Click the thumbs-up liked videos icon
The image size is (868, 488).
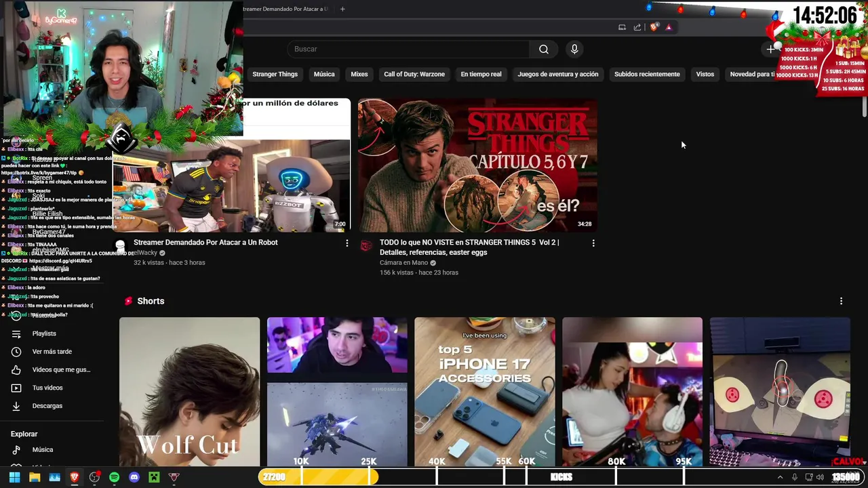click(16, 369)
